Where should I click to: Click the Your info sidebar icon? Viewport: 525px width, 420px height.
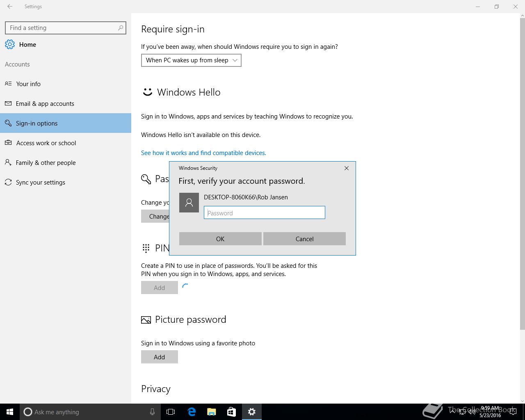[8, 84]
